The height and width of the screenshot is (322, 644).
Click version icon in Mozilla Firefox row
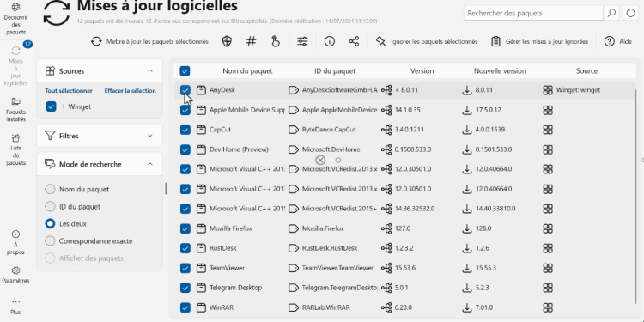point(386,228)
